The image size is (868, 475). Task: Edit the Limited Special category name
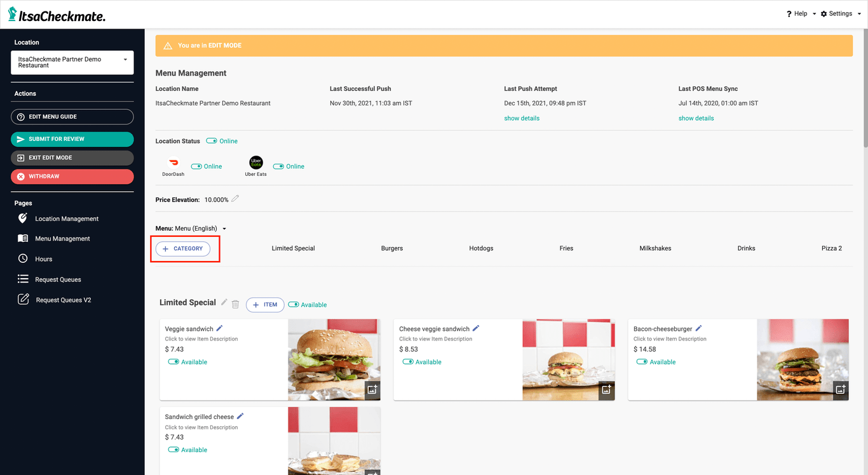pyautogui.click(x=224, y=303)
